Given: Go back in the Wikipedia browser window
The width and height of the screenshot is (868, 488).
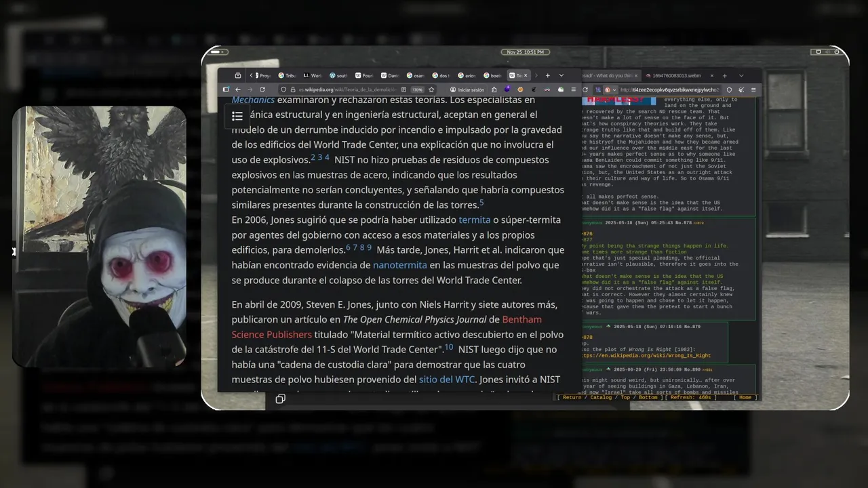Looking at the screenshot, I should coord(238,89).
